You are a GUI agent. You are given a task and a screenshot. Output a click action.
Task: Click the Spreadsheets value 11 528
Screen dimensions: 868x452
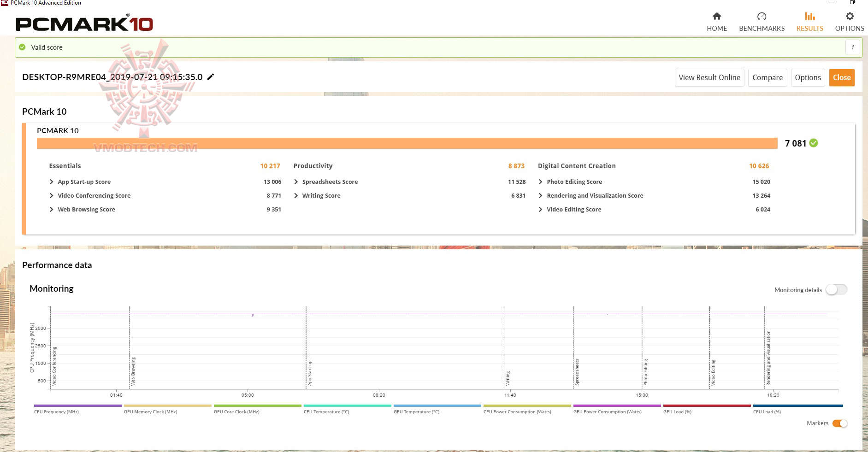pyautogui.click(x=517, y=182)
